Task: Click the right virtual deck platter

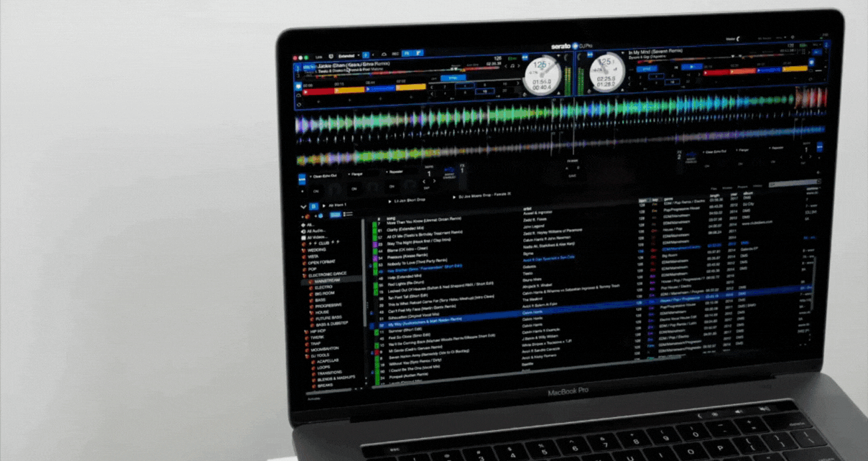Action: (x=607, y=72)
